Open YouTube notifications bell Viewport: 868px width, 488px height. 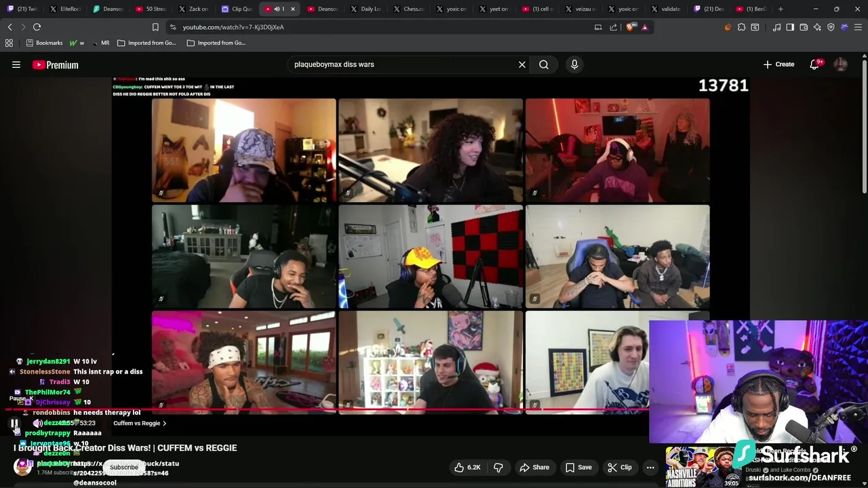815,64
